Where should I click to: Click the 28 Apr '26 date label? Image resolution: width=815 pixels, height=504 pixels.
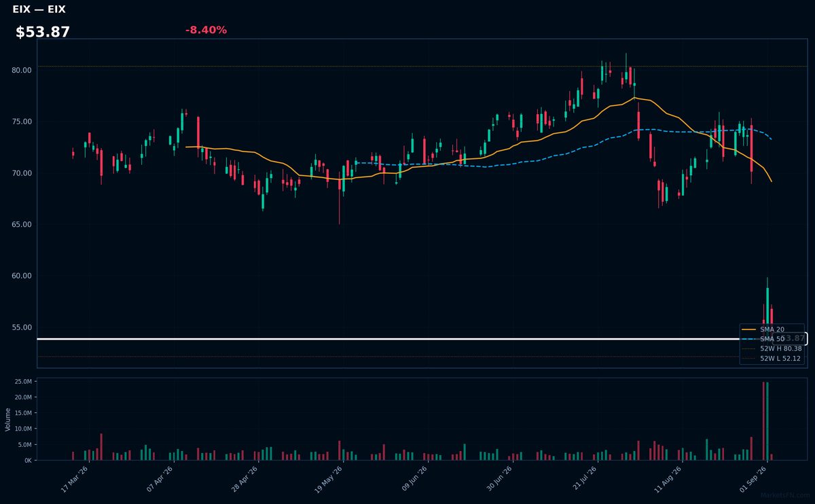click(244, 479)
